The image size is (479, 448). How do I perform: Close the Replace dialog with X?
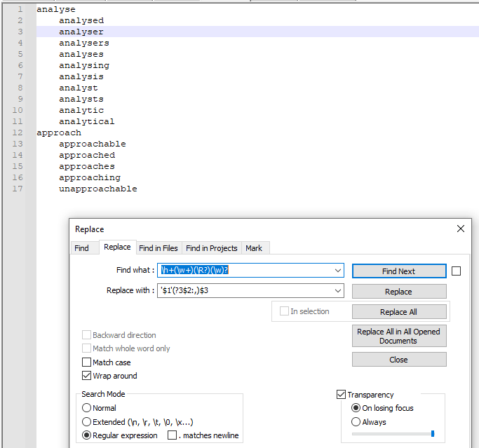(x=460, y=229)
